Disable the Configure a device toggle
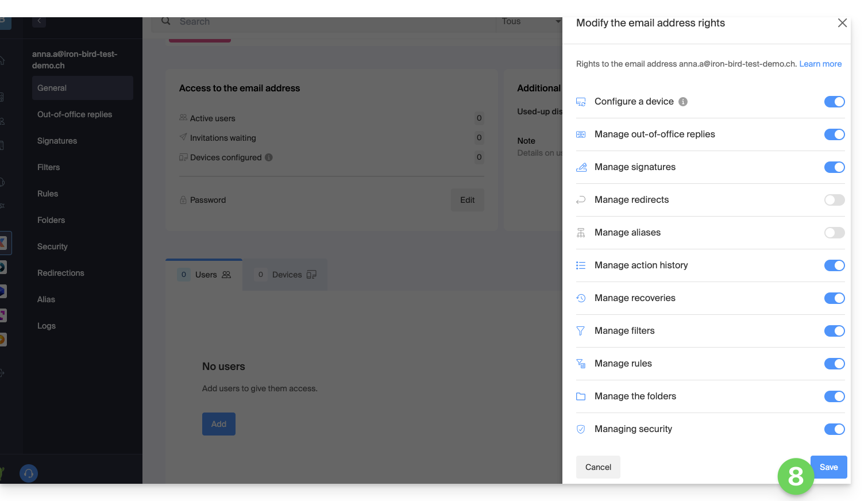 tap(834, 102)
